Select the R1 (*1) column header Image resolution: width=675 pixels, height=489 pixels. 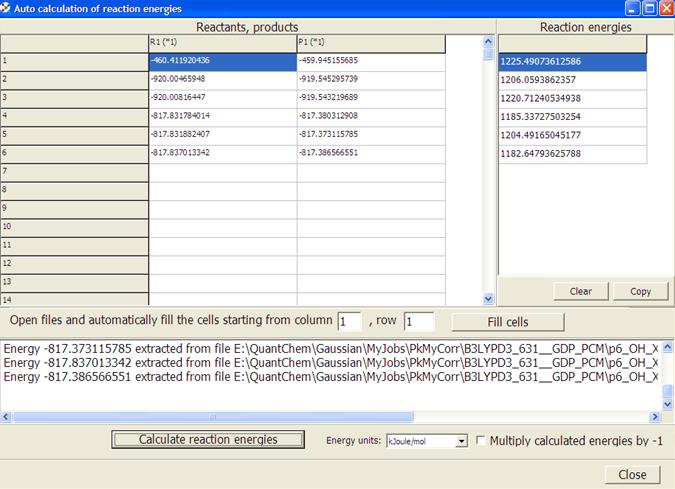(x=222, y=42)
